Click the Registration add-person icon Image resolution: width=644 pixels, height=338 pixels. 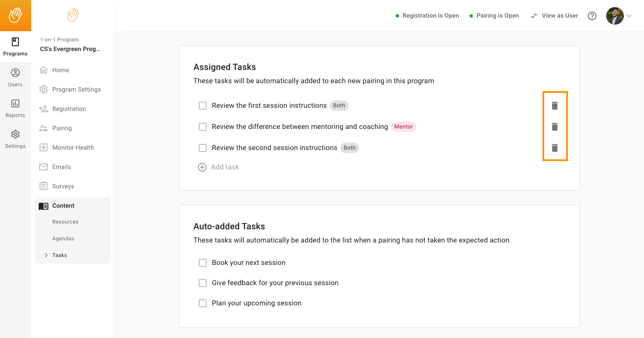pyautogui.click(x=44, y=109)
